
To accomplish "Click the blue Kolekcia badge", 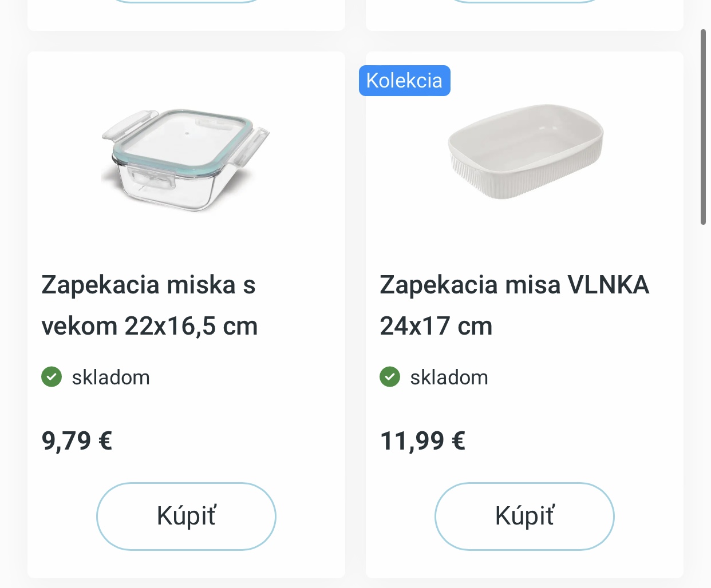I will point(404,81).
